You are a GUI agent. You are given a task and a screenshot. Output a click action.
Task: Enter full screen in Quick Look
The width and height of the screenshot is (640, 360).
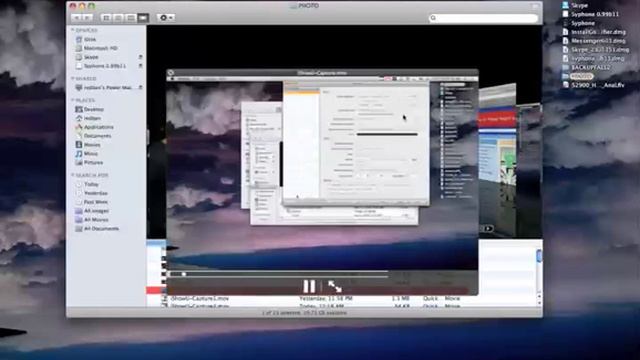pyautogui.click(x=335, y=287)
